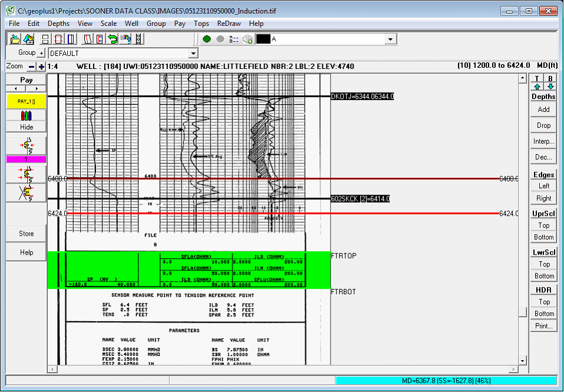
Task: Open the ReDraw menu
Action: 229,24
